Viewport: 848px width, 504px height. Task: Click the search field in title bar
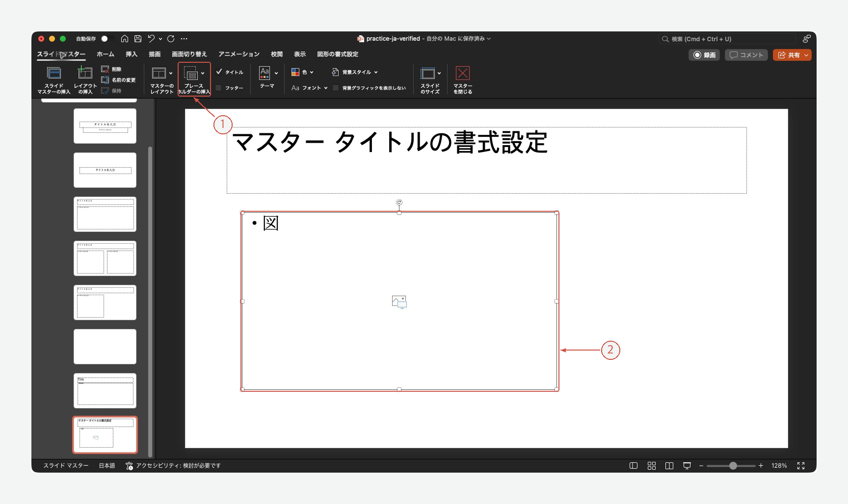tap(727, 39)
